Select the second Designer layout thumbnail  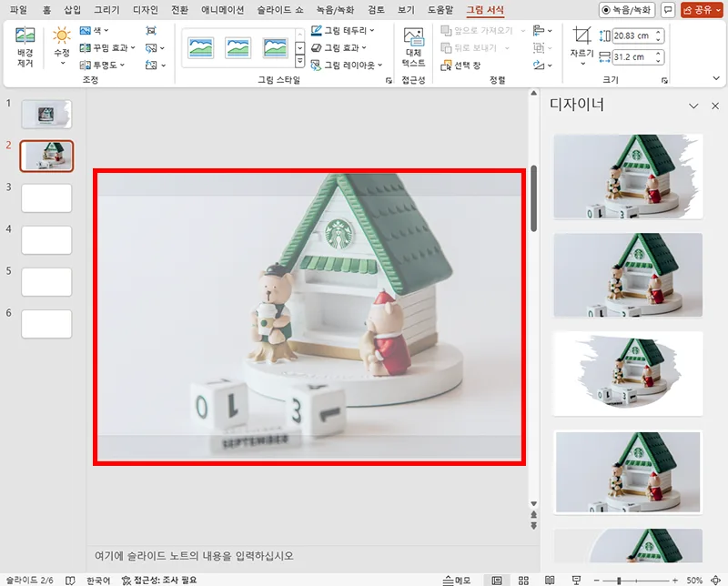click(x=627, y=274)
